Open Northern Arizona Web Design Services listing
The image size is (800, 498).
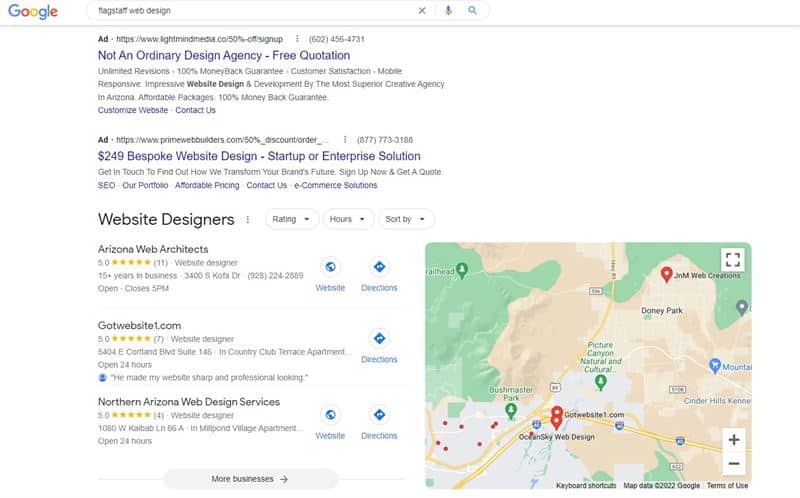[x=189, y=402]
